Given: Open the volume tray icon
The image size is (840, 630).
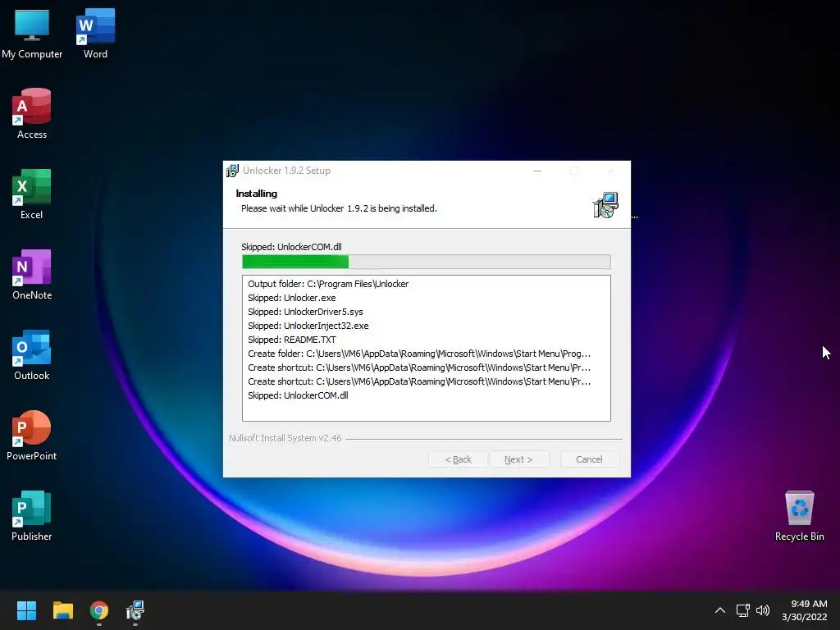Looking at the screenshot, I should tap(763, 610).
